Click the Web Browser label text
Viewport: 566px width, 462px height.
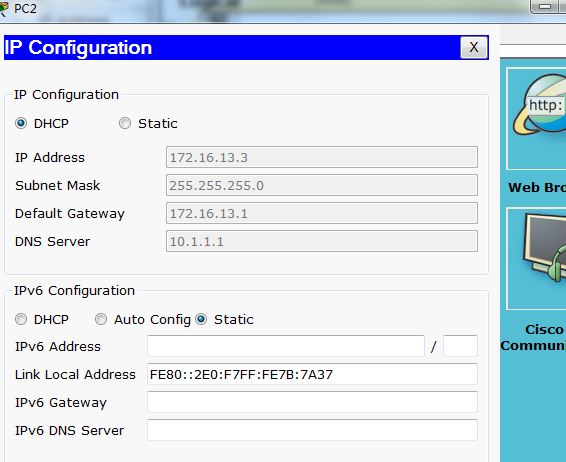537,188
